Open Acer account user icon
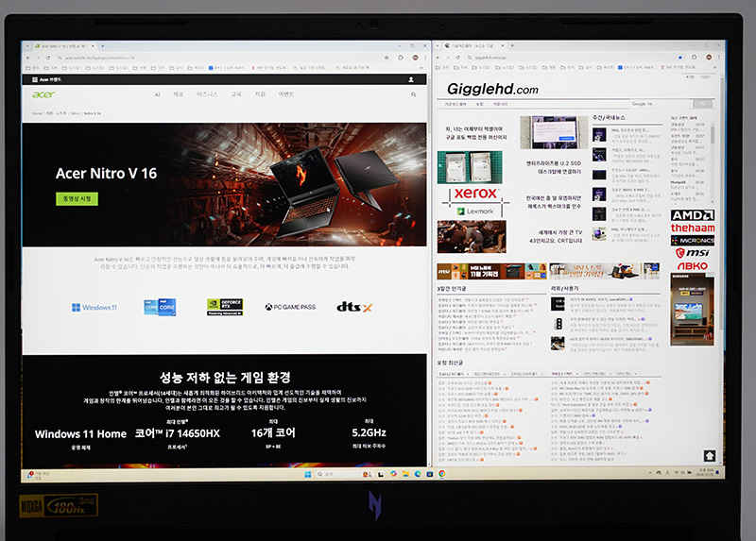Image resolution: width=756 pixels, height=541 pixels. [411, 79]
